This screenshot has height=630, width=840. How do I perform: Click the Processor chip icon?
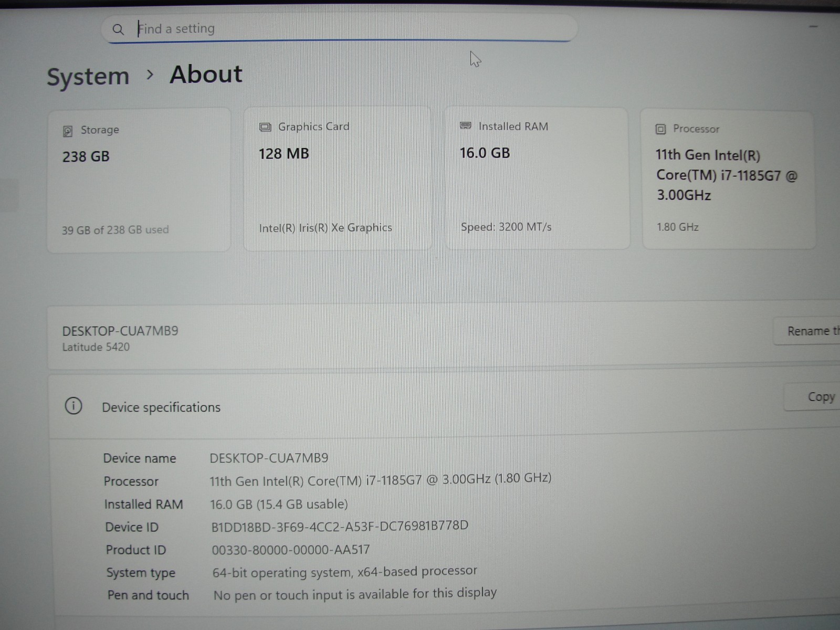pos(660,129)
